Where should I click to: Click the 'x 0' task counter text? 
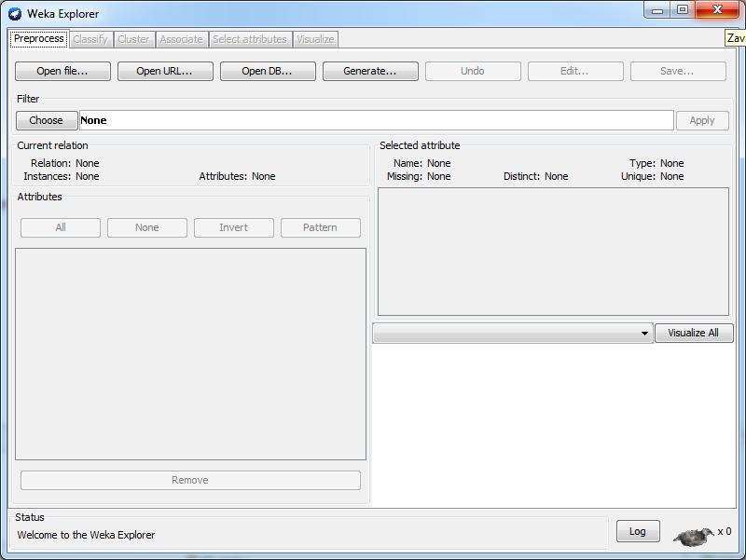(x=725, y=531)
